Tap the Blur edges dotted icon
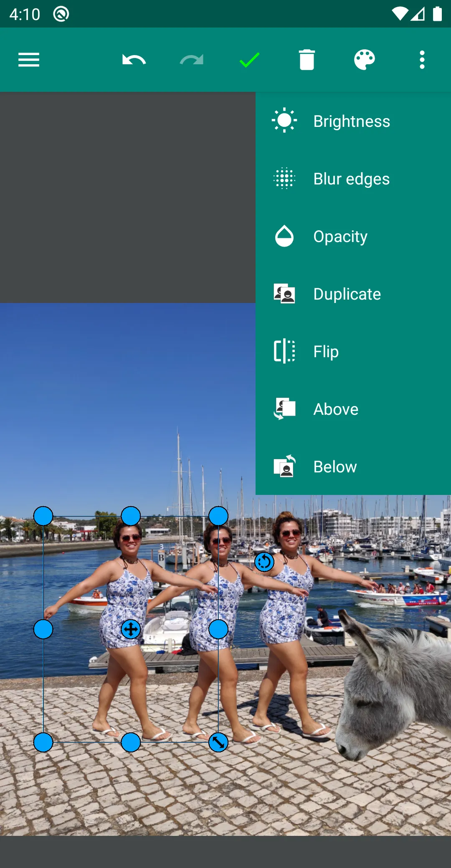This screenshot has height=868, width=451. tap(284, 179)
